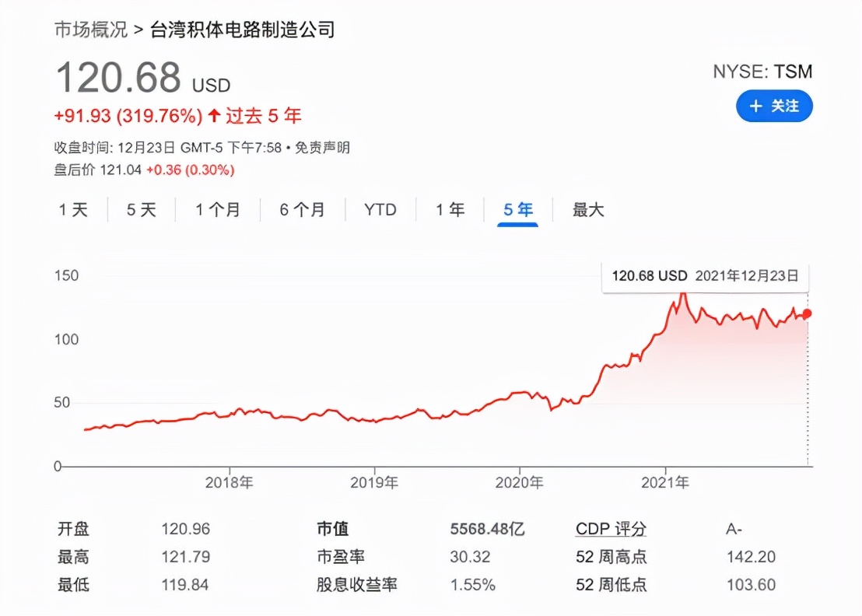Click the 52 周高点 label

point(611,557)
